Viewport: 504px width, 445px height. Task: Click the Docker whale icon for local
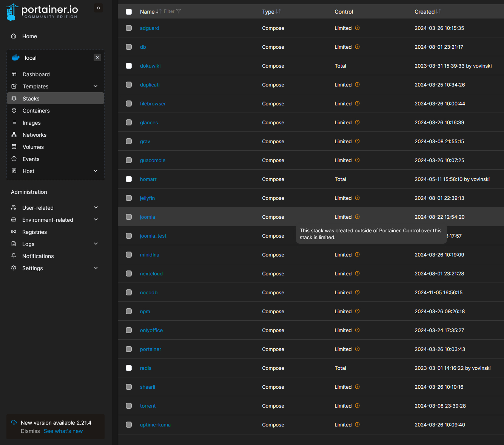[x=16, y=58]
